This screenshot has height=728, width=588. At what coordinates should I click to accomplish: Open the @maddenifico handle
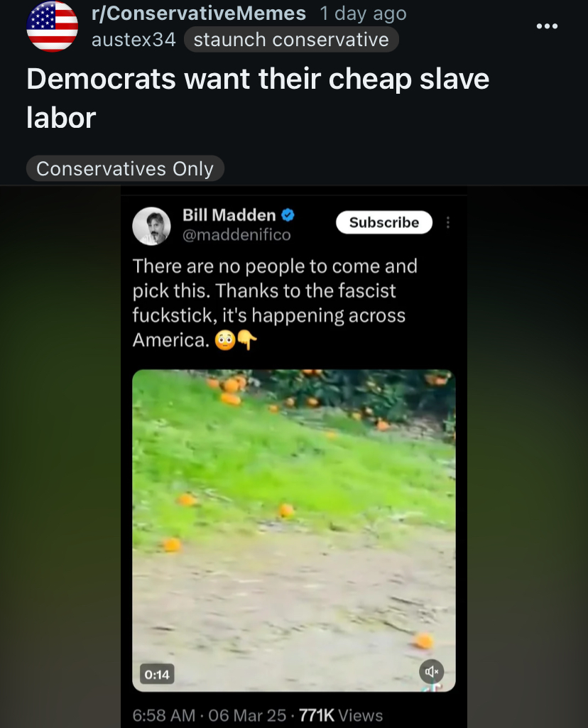236,235
